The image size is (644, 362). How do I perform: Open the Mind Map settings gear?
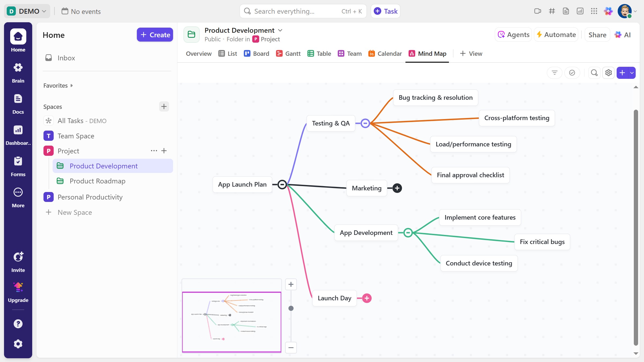pos(608,73)
